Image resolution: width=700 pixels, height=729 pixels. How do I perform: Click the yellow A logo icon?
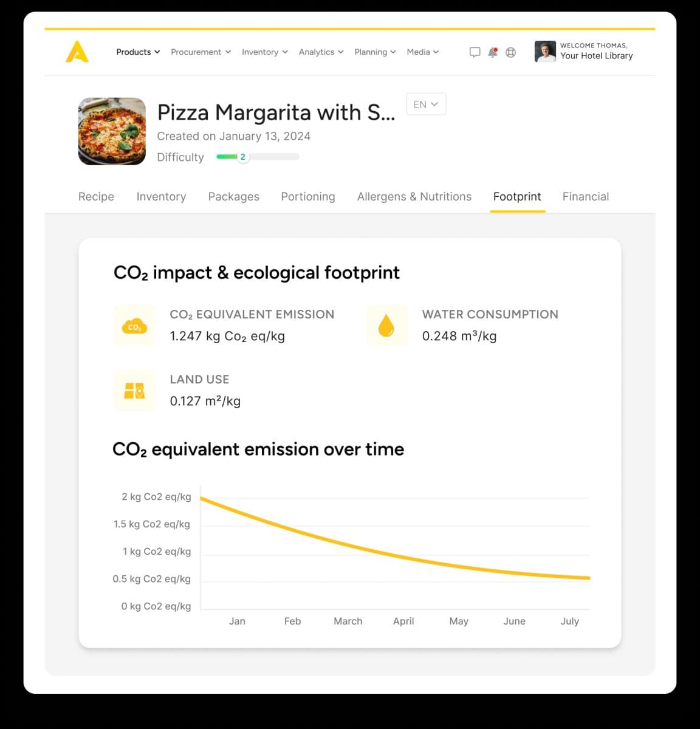pyautogui.click(x=77, y=52)
